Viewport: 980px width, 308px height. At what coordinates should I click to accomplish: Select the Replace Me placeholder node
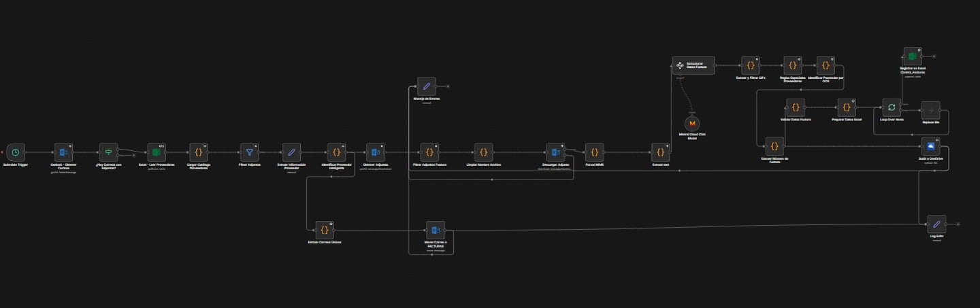point(930,110)
